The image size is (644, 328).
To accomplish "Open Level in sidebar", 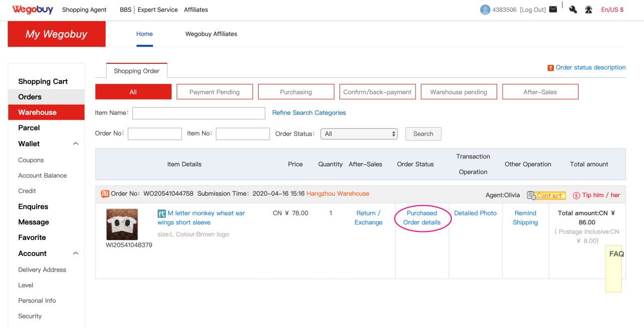I will [x=26, y=285].
